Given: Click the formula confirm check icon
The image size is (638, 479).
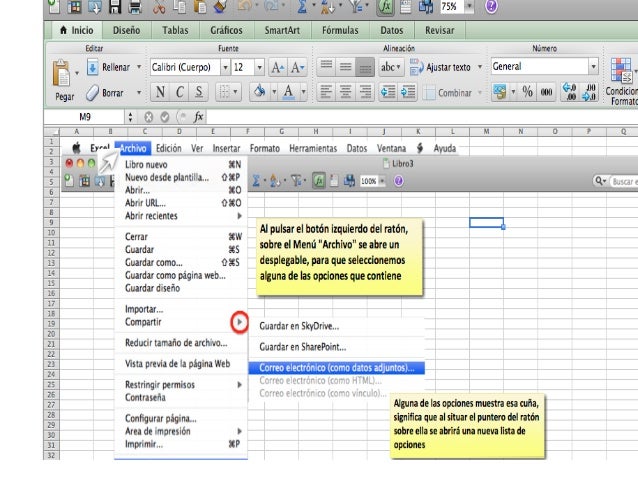Looking at the screenshot, I should [x=165, y=117].
